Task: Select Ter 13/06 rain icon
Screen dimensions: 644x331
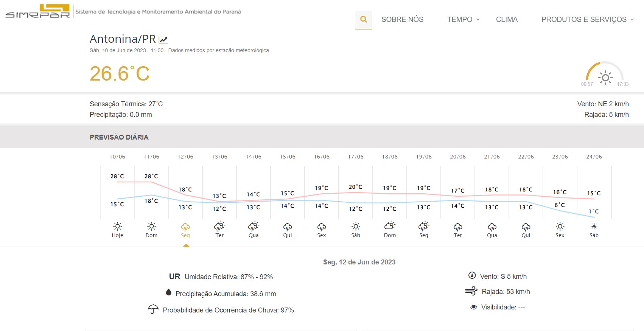Action: 219,226
